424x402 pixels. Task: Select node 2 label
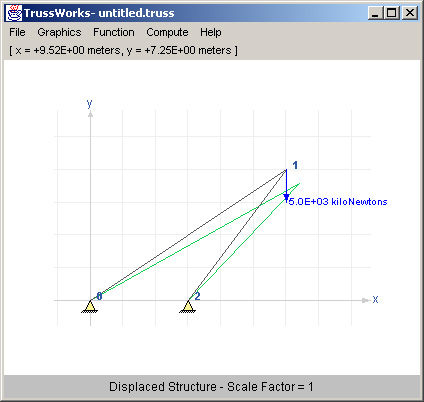point(197,296)
